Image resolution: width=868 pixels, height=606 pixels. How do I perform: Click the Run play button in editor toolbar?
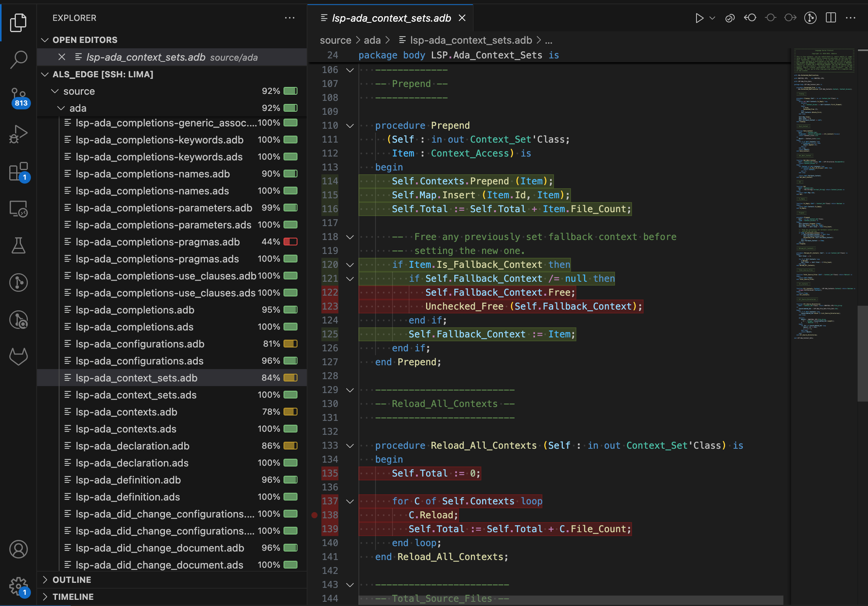click(x=699, y=18)
